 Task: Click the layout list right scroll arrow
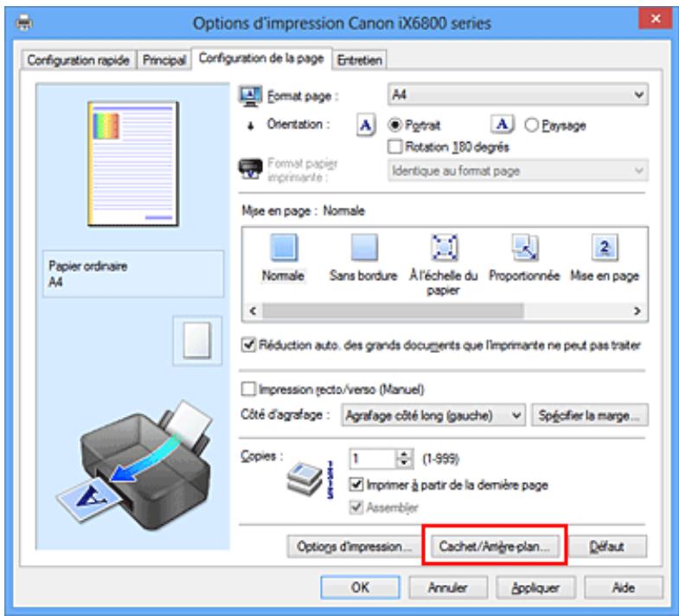(637, 311)
